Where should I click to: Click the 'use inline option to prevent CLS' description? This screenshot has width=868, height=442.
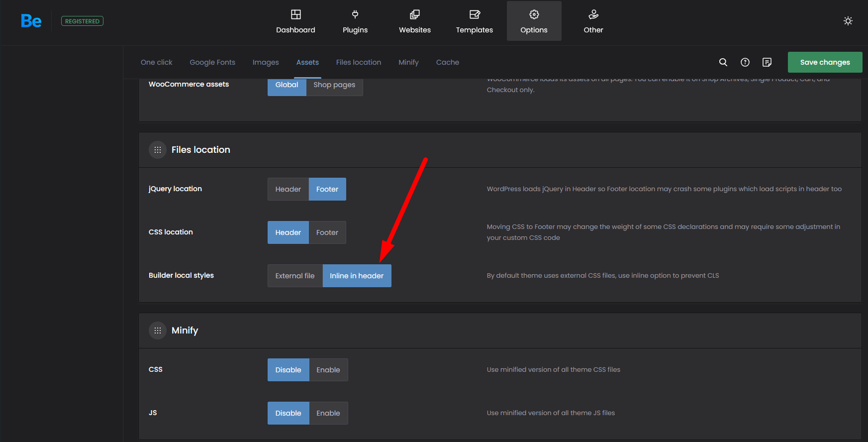603,275
